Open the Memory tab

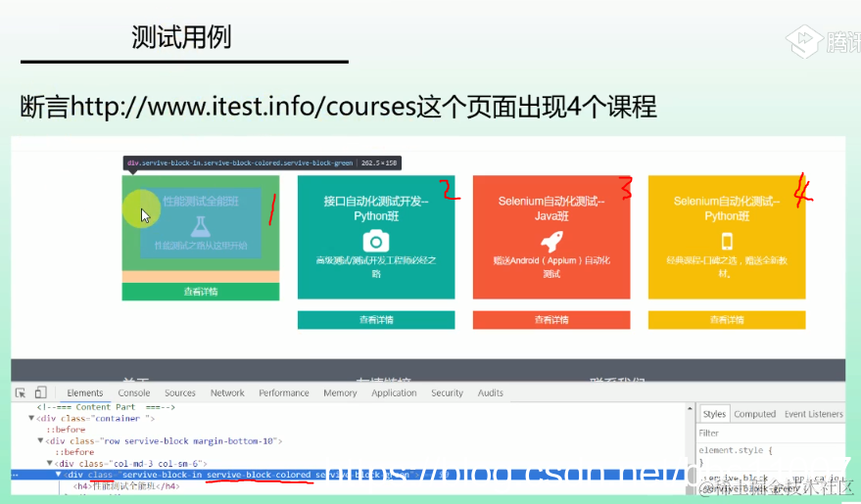tap(340, 392)
